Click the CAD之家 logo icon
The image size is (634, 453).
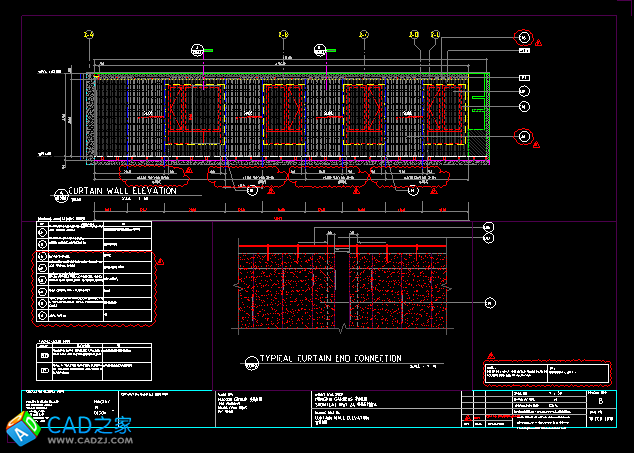coord(24,429)
